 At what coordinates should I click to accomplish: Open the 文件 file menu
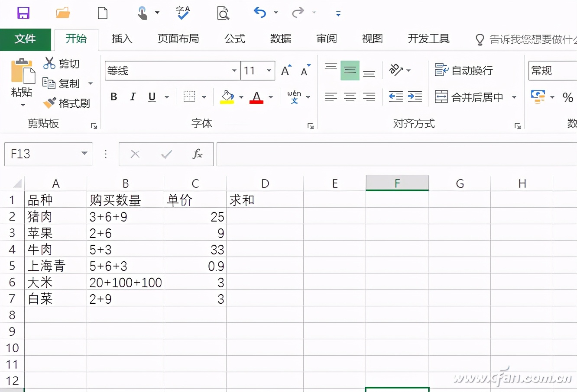[25, 39]
